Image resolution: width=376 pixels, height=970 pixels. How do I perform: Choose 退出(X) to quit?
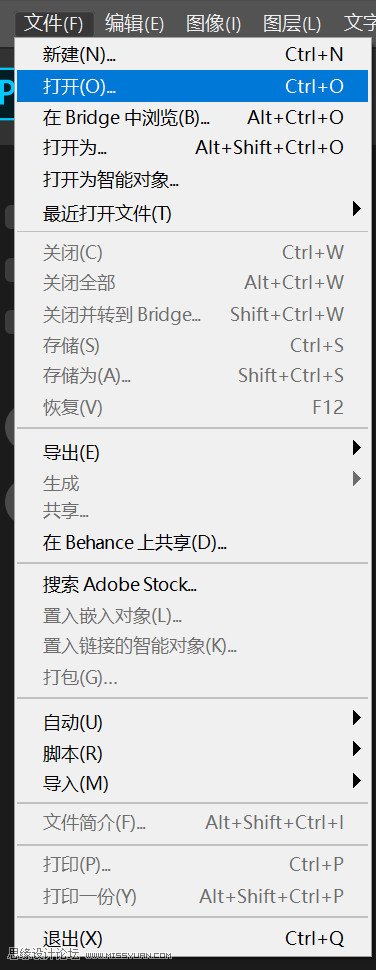tap(192, 938)
